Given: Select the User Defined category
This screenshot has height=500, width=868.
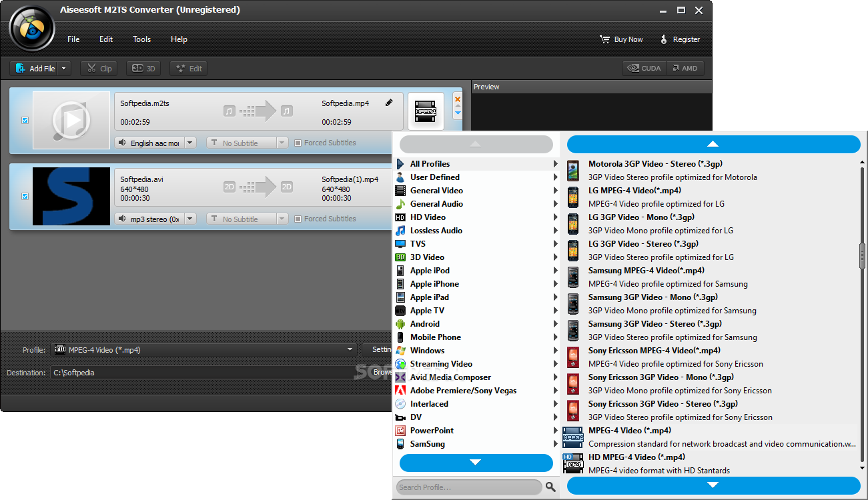Looking at the screenshot, I should (476, 177).
